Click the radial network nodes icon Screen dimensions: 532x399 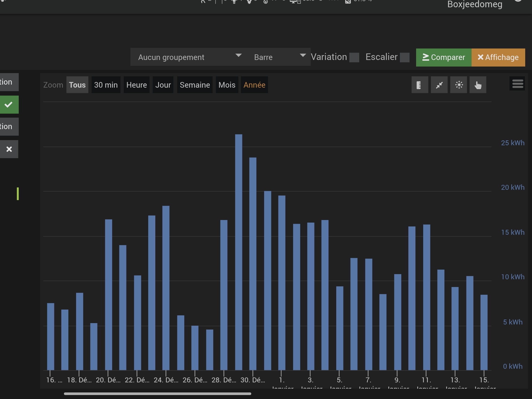tap(458, 85)
